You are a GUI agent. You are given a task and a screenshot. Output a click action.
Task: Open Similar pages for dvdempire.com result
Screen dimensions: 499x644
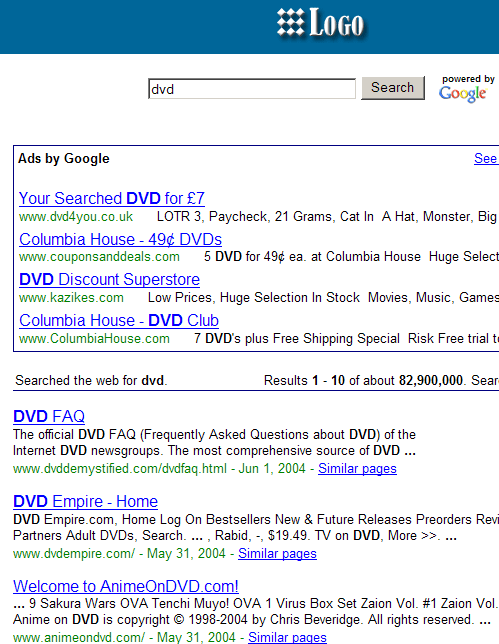(277, 554)
